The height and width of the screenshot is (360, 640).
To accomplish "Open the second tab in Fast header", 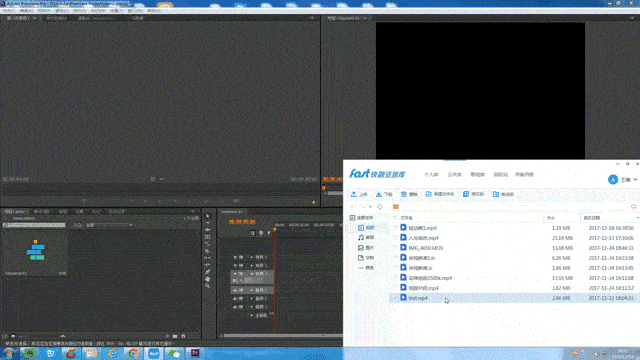I will click(x=454, y=175).
